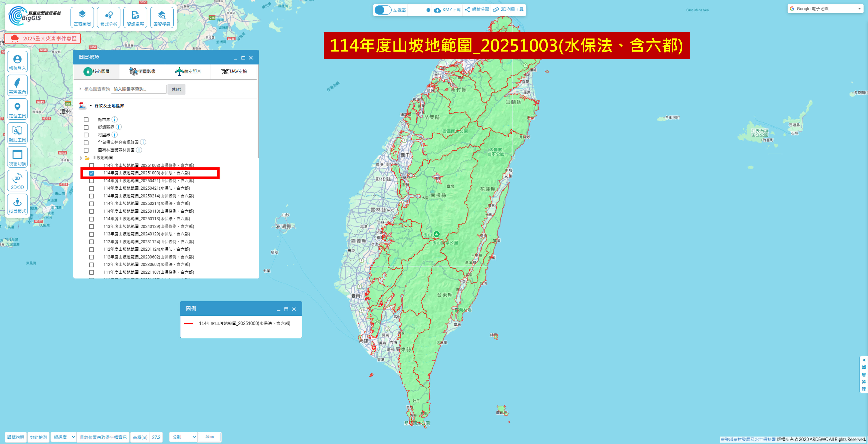Screen dimensions: 868x444
Task: Open the 基礎圖層 base layers icon
Action: pyautogui.click(x=82, y=18)
